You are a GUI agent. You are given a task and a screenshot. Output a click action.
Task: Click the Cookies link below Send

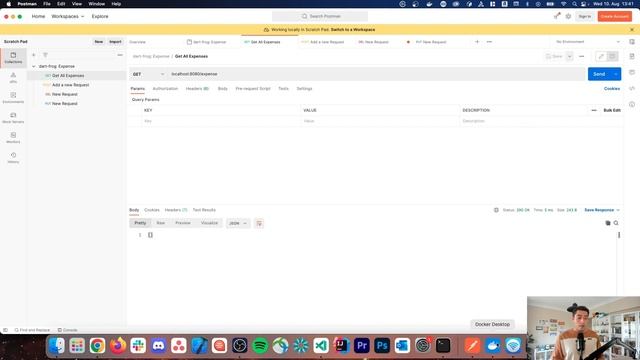[x=611, y=89]
